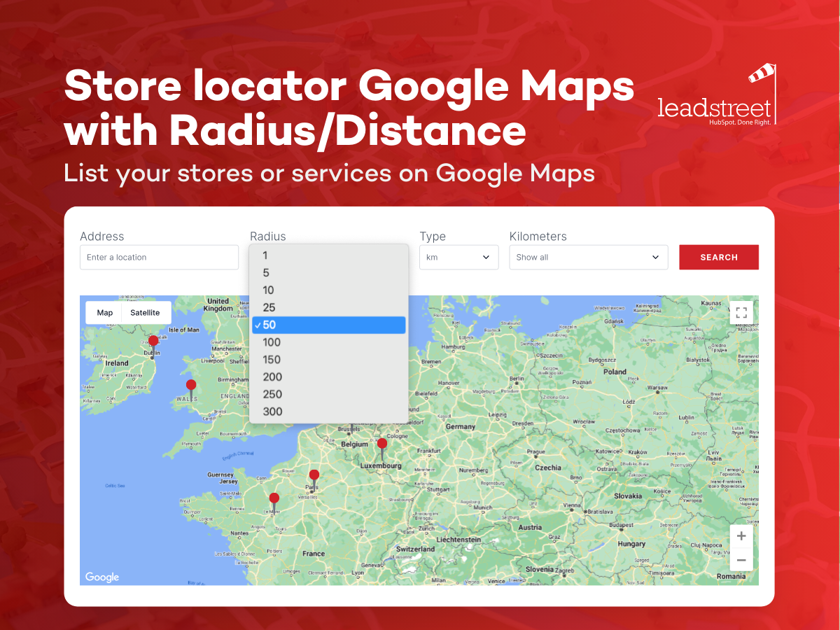Zoom out on the map

(741, 560)
